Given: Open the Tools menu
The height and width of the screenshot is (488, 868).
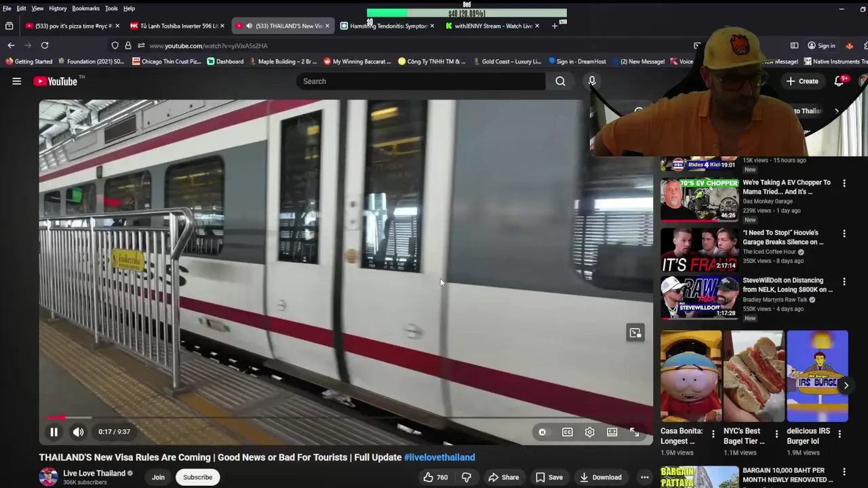Looking at the screenshot, I should (111, 8).
